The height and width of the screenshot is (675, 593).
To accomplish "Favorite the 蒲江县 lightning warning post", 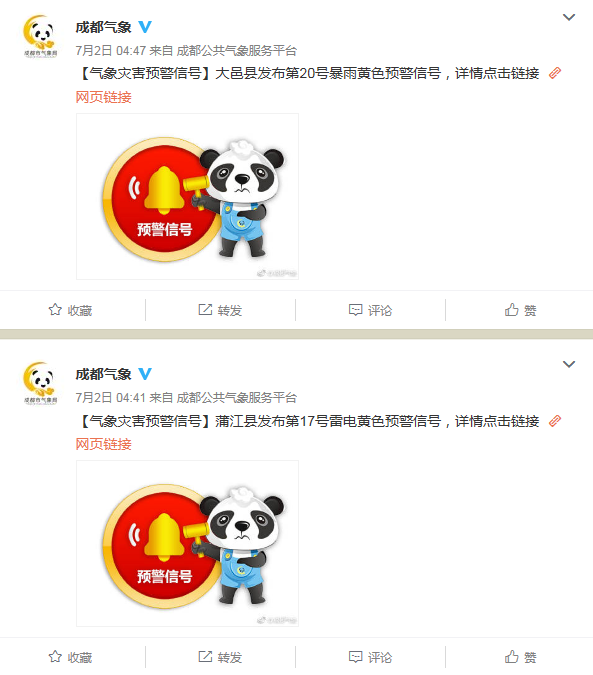I will [x=71, y=657].
